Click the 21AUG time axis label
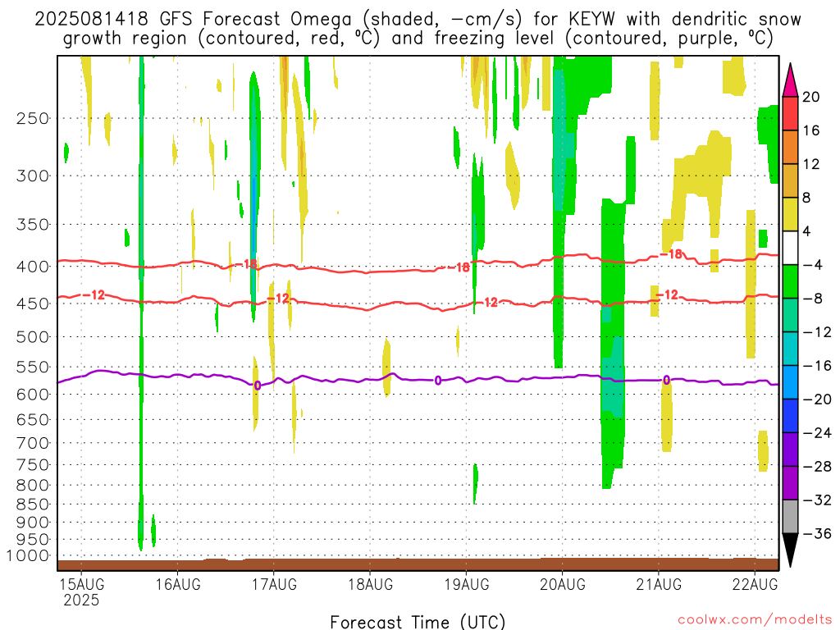840x630 pixels. pyautogui.click(x=659, y=584)
